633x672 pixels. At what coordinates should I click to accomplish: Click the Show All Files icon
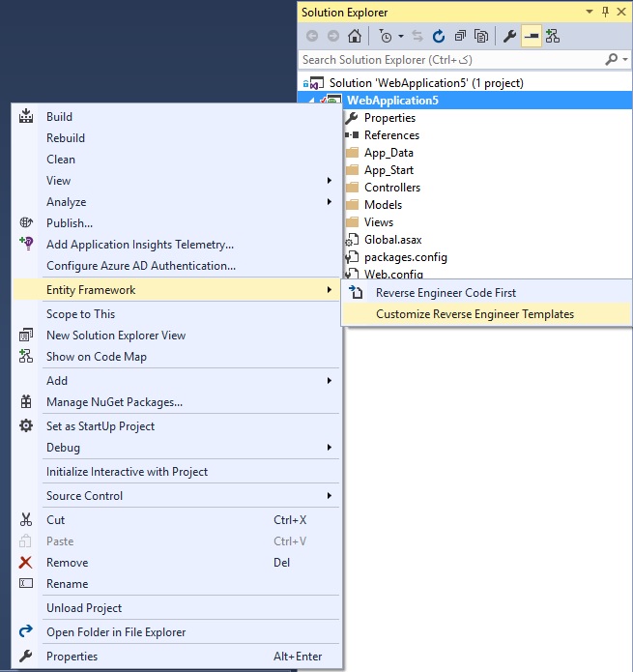tap(481, 37)
